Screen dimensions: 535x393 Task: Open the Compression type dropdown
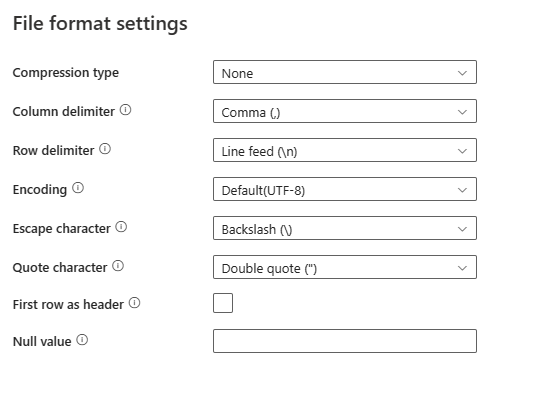(345, 72)
